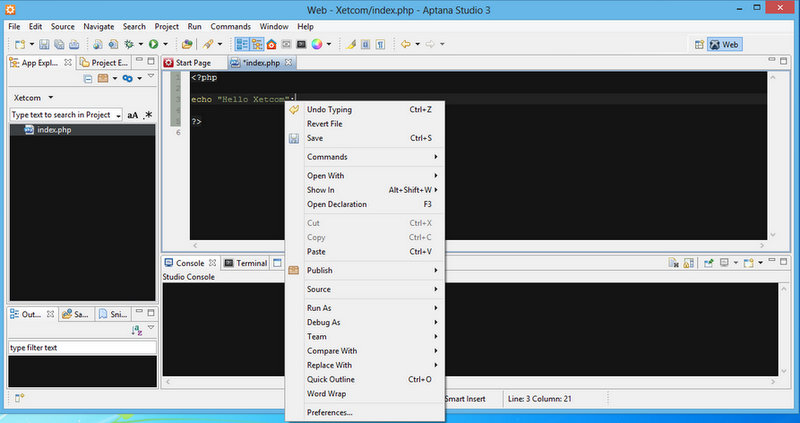Click the Debug bug icon in toolbar
The image size is (800, 423).
[x=129, y=44]
